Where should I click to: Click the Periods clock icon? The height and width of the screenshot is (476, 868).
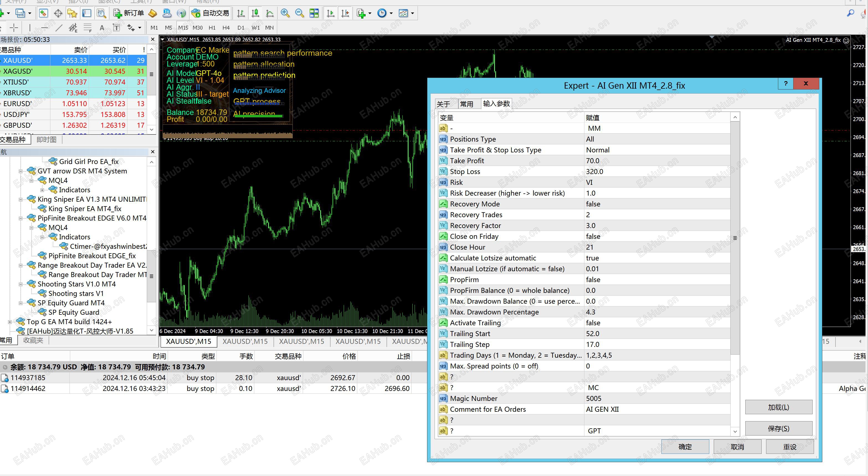pyautogui.click(x=382, y=13)
